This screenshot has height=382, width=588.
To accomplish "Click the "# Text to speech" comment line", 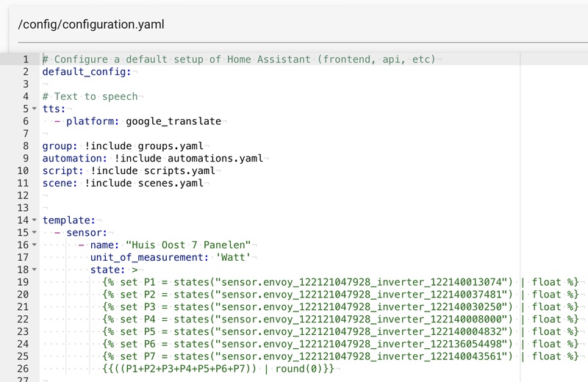I will [x=90, y=96].
